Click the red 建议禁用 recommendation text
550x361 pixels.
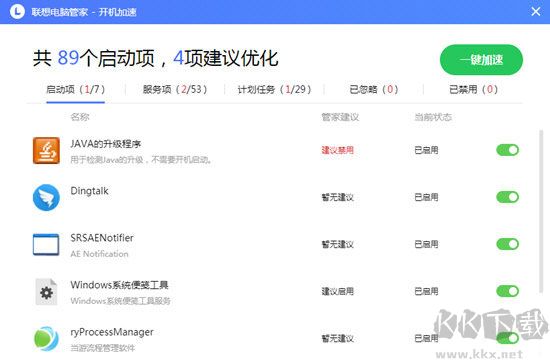pyautogui.click(x=337, y=150)
